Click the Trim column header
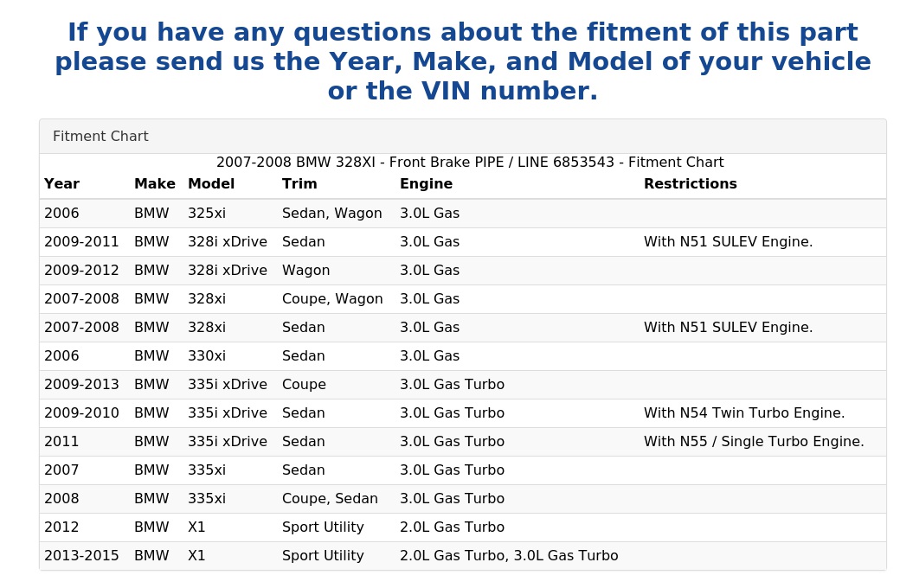 [x=299, y=184]
